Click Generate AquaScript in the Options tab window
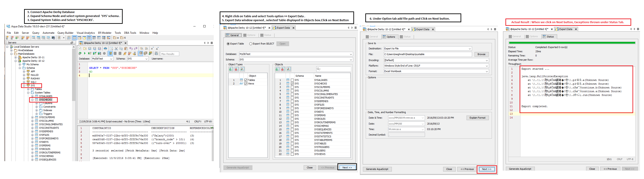 point(377,169)
